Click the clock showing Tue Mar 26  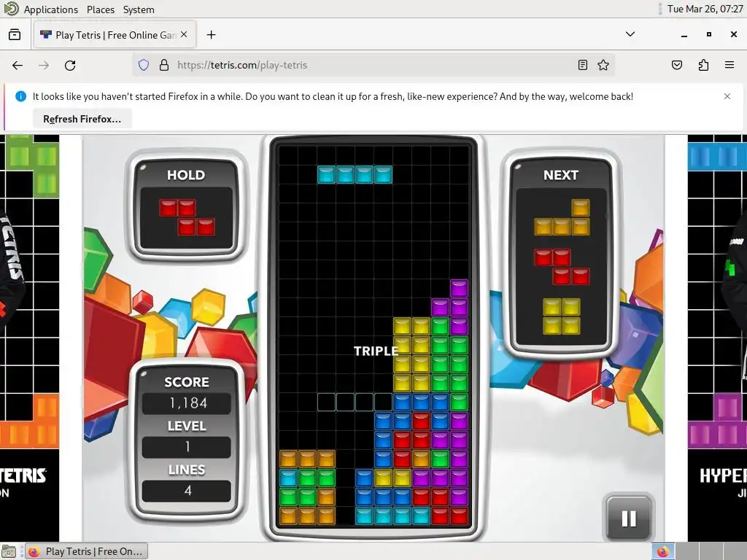coord(705,9)
